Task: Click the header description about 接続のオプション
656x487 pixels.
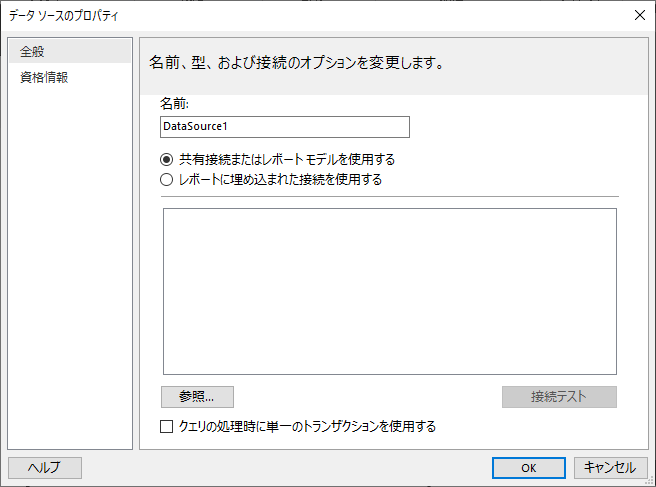Action: [x=296, y=63]
